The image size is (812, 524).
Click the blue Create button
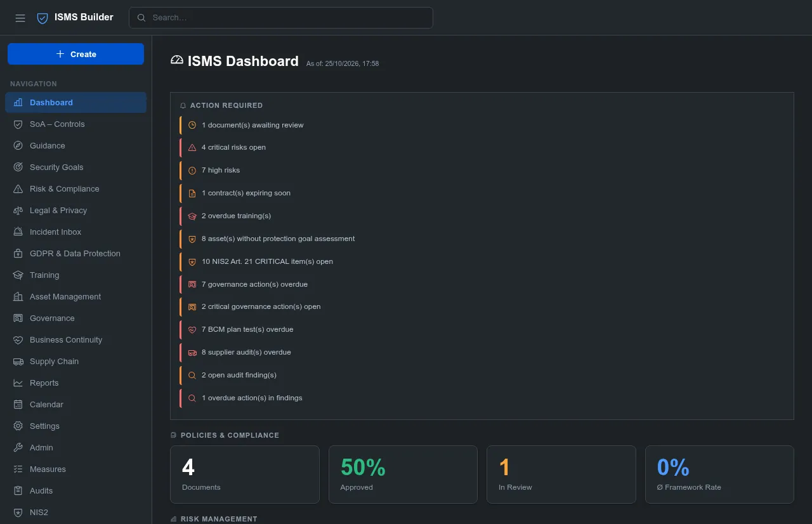pos(75,54)
